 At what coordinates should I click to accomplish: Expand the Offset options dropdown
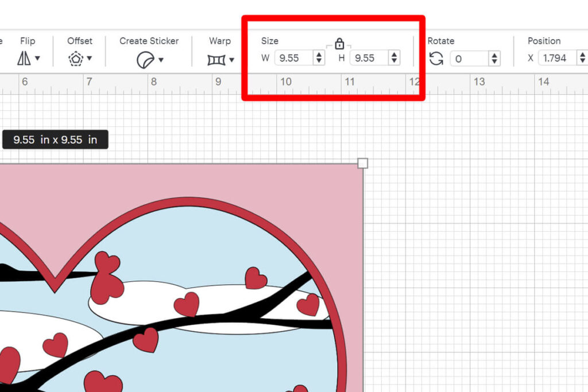point(90,59)
